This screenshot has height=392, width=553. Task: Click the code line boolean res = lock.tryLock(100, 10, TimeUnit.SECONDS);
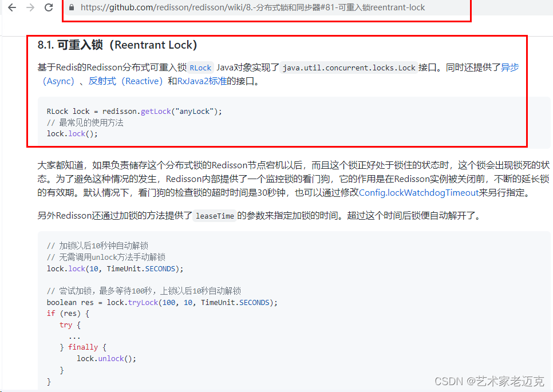[x=162, y=303]
